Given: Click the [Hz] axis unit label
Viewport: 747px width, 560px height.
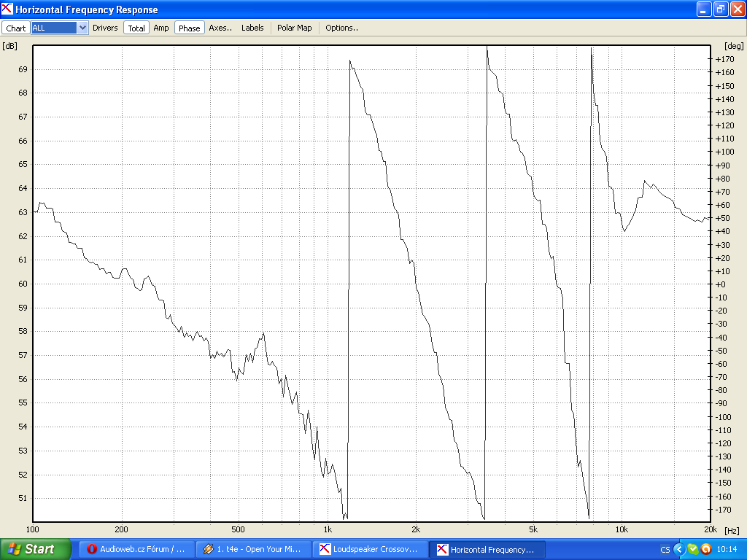Looking at the screenshot, I should coord(732,530).
